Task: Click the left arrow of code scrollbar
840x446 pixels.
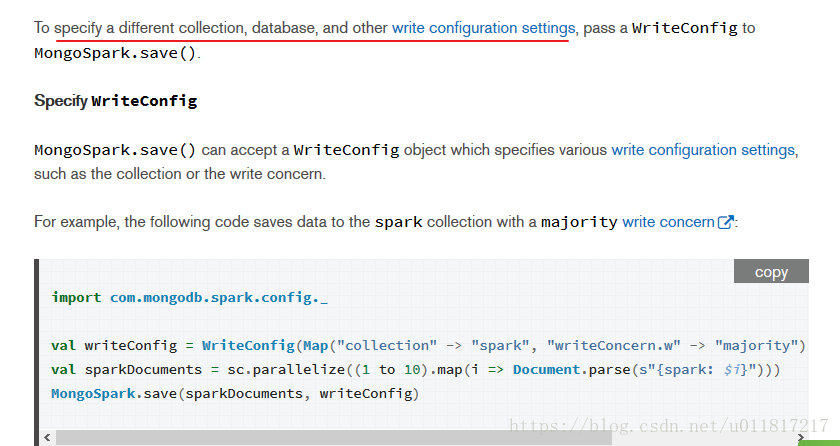Action: (47, 437)
